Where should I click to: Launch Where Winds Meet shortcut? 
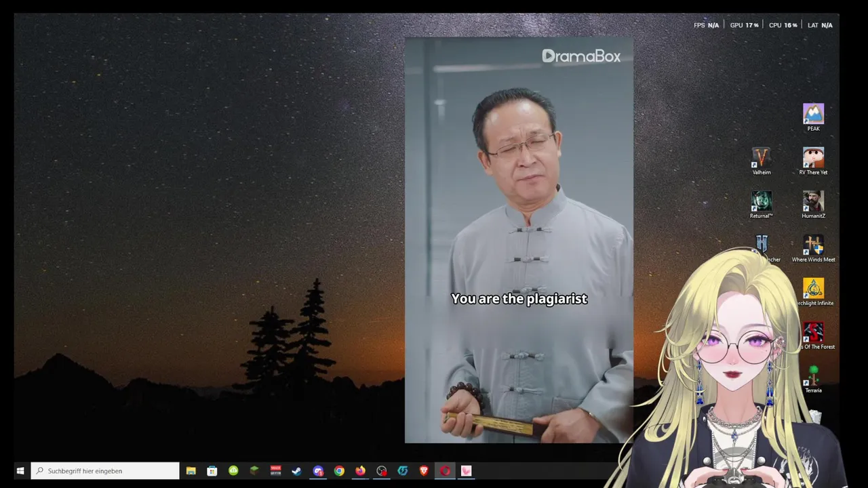(813, 249)
